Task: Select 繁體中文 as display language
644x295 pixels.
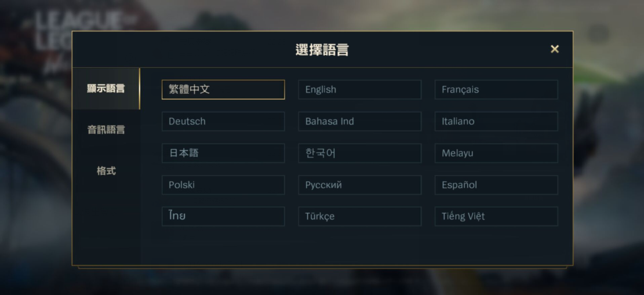Action: tap(223, 90)
